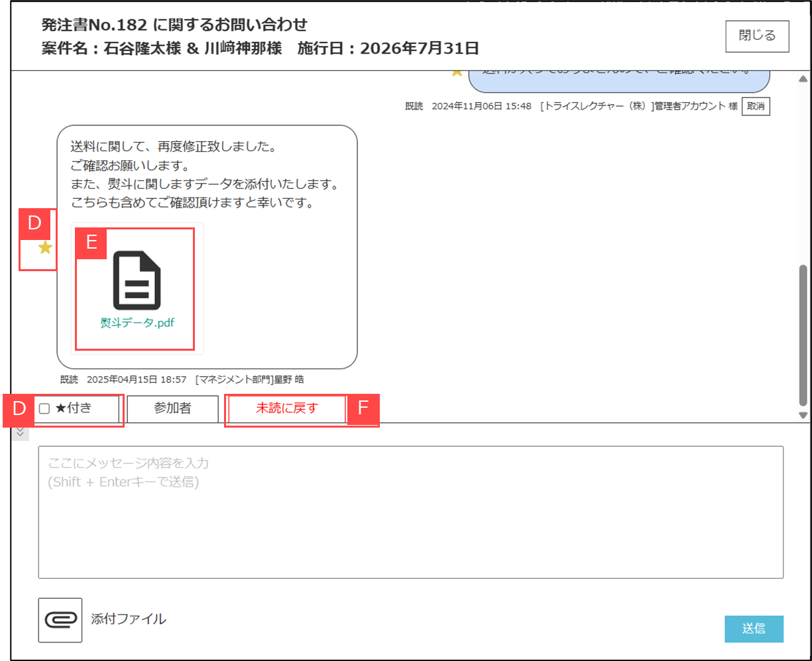Focus the message input text area
This screenshot has width=812, height=661.
pos(410,512)
